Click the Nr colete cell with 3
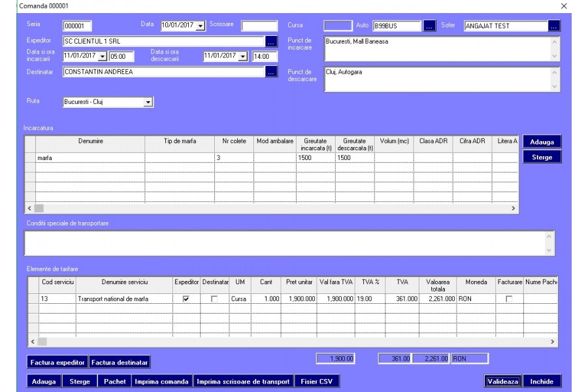 tap(234, 158)
